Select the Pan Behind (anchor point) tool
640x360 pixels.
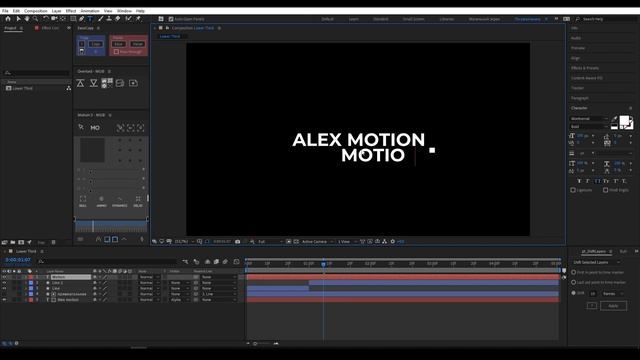click(x=62, y=19)
